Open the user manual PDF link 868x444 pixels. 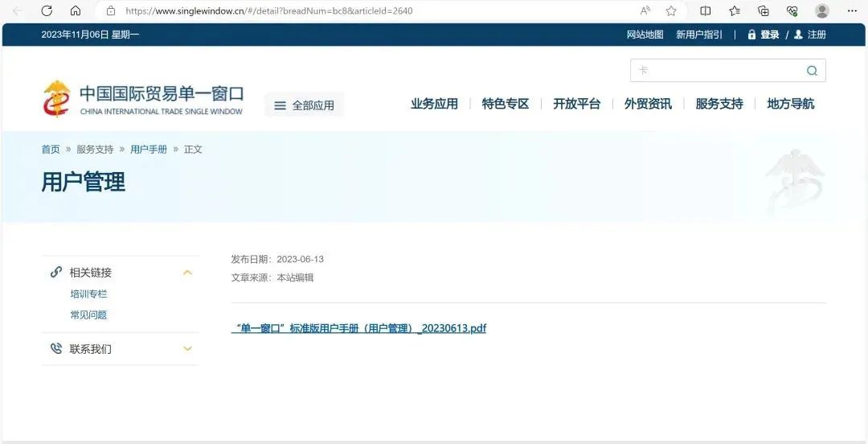tap(358, 328)
